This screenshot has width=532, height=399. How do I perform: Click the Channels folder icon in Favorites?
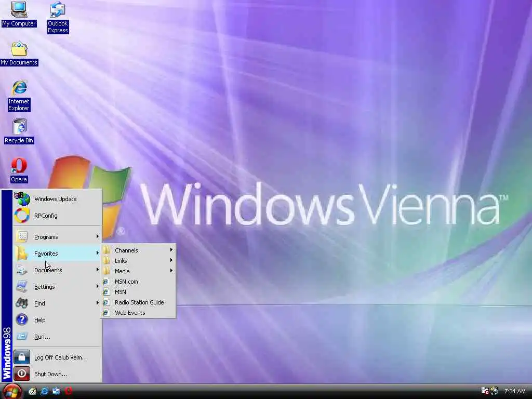click(x=107, y=250)
